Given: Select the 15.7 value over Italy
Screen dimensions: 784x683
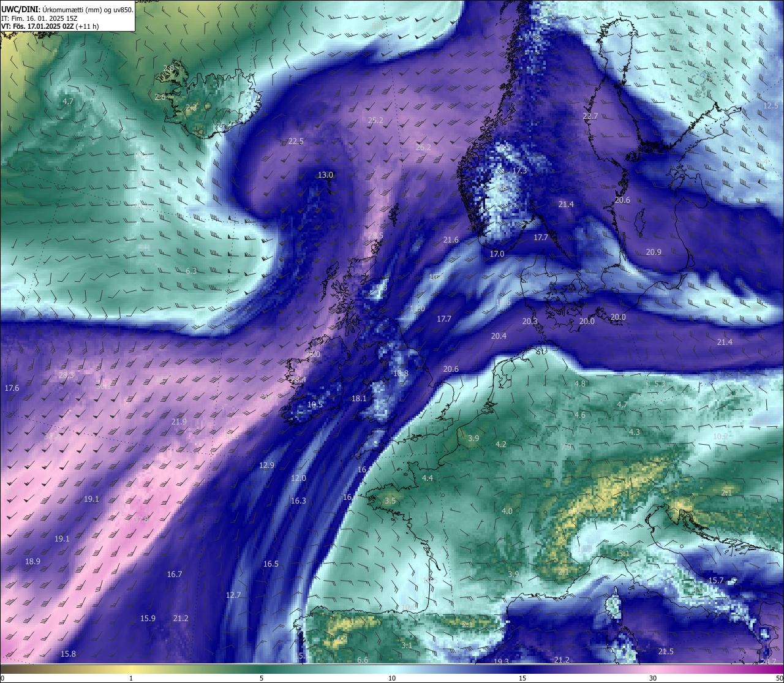Looking at the screenshot, I should point(716,581).
